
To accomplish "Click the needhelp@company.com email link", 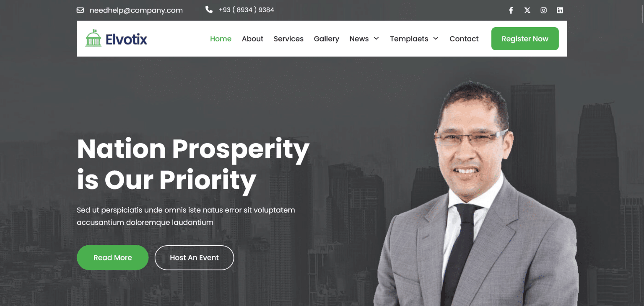I will coord(136,10).
